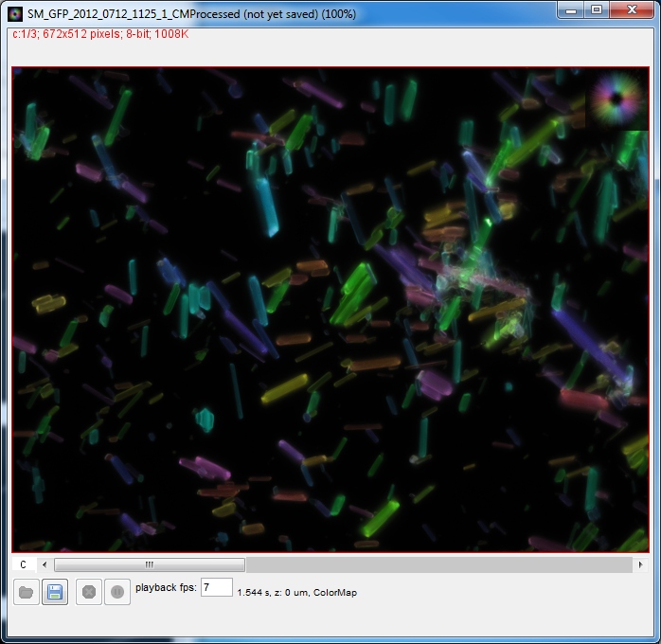Click the pause playback button
The width and height of the screenshot is (661, 644).
click(116, 592)
